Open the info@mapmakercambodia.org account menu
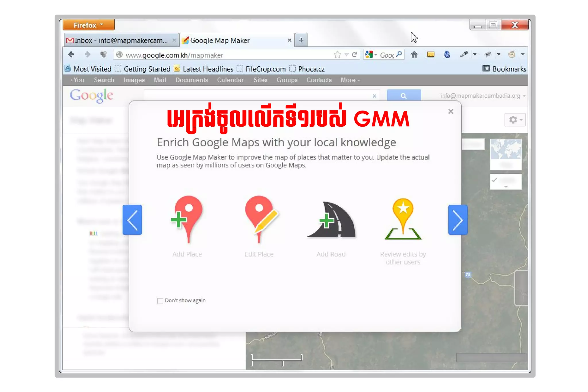Image resolution: width=588 pixels, height=392 pixels. [x=483, y=96]
